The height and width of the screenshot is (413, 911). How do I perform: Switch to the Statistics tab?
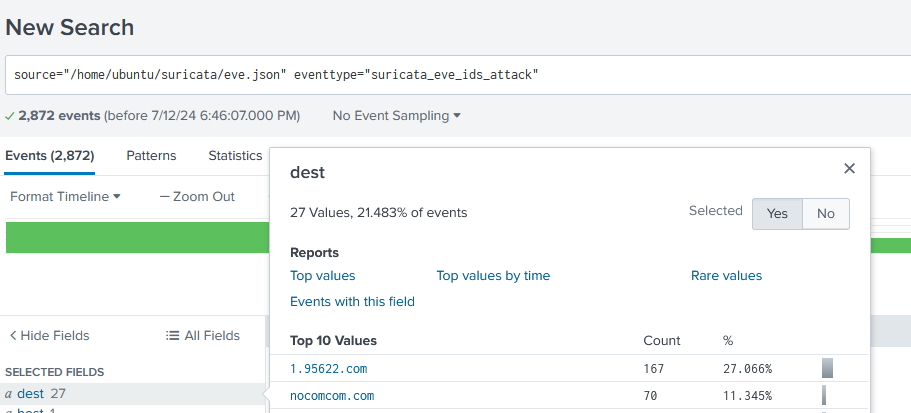point(235,156)
